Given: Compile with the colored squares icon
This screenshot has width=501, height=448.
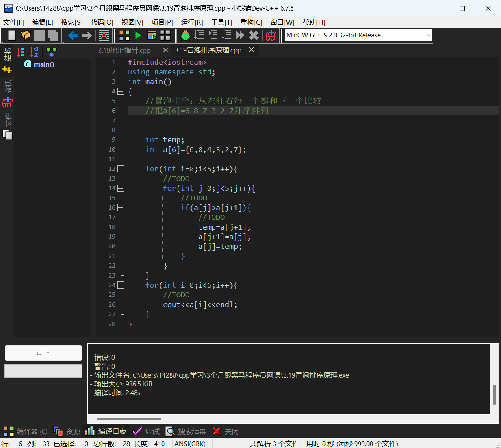Looking at the screenshot, I should point(124,35).
